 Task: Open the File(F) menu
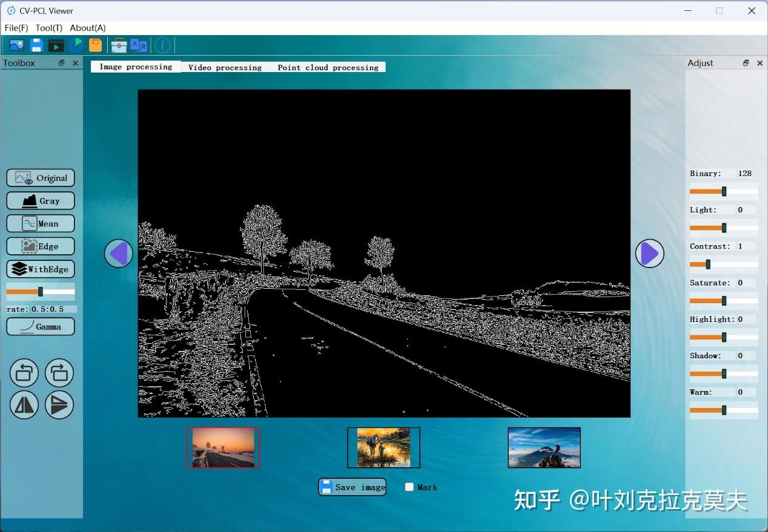coord(16,28)
